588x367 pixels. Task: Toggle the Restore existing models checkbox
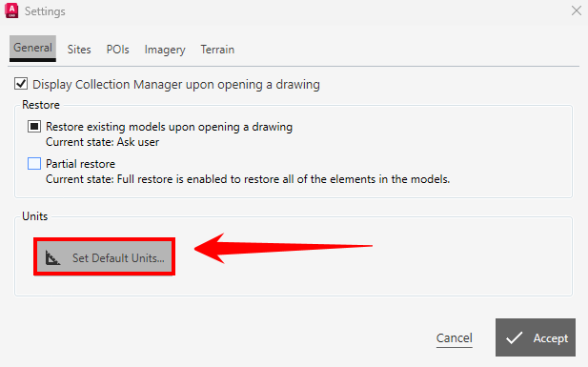click(x=34, y=127)
